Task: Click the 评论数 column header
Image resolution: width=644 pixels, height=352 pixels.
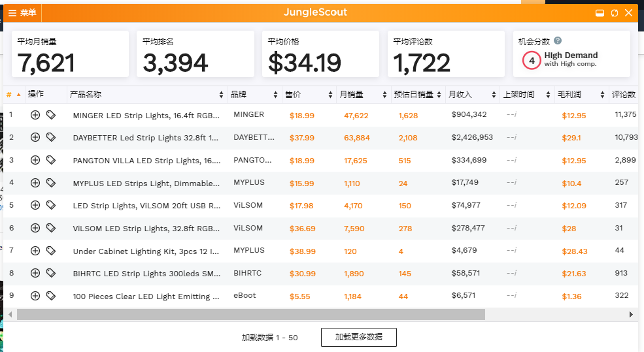Action: pos(624,95)
